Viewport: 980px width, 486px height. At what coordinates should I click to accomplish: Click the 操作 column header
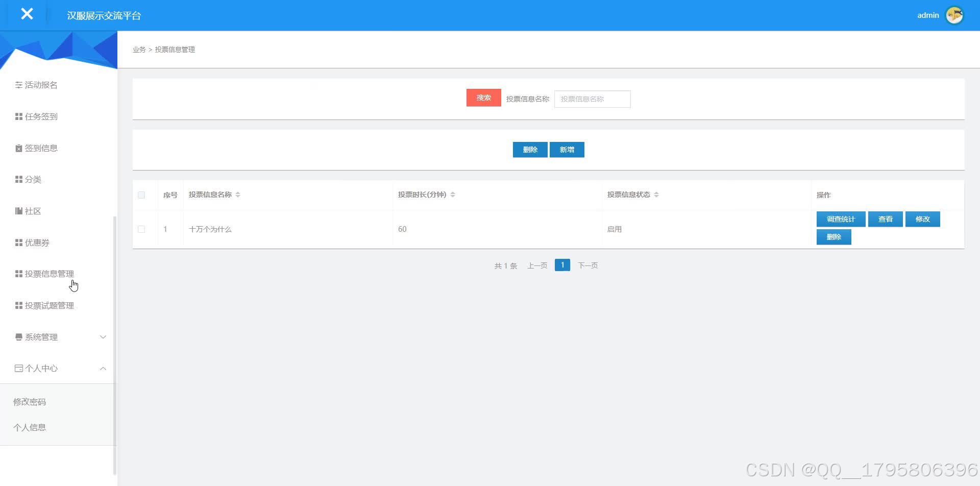pos(823,195)
